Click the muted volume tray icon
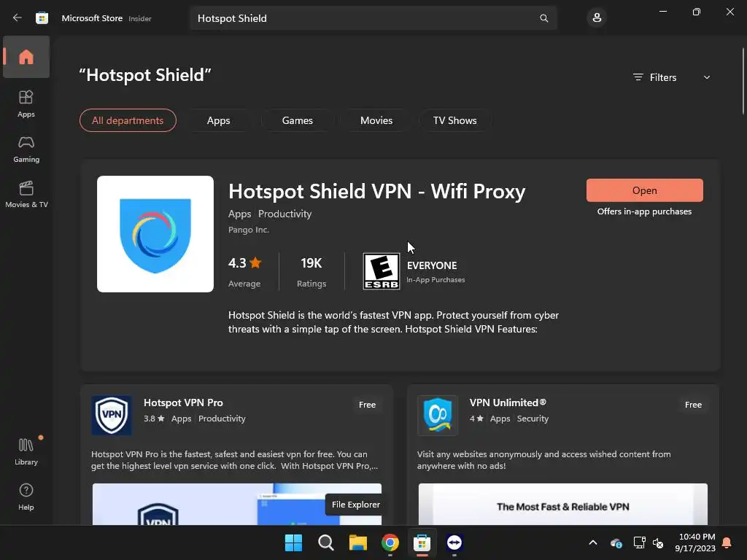This screenshot has width=747, height=560. 659,542
